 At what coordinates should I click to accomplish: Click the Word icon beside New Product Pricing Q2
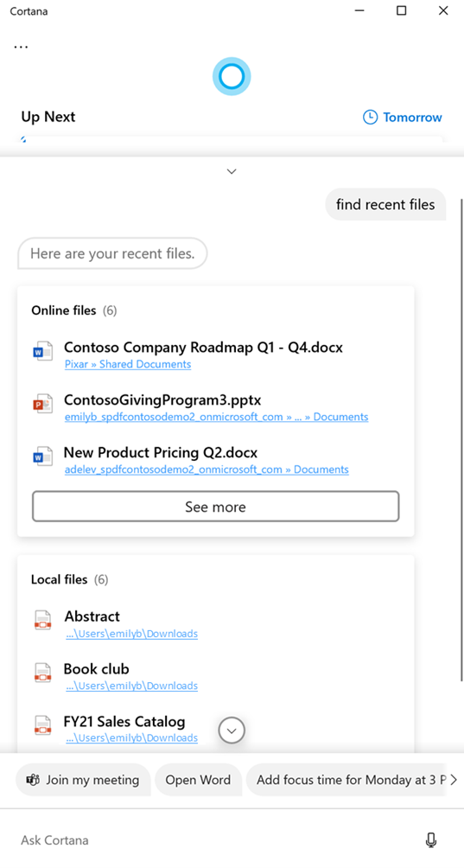click(42, 456)
